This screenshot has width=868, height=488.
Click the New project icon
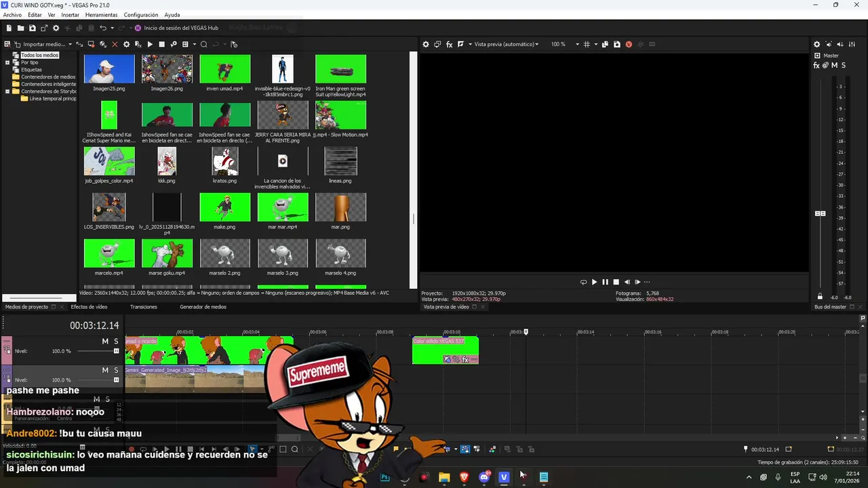coord(9,28)
